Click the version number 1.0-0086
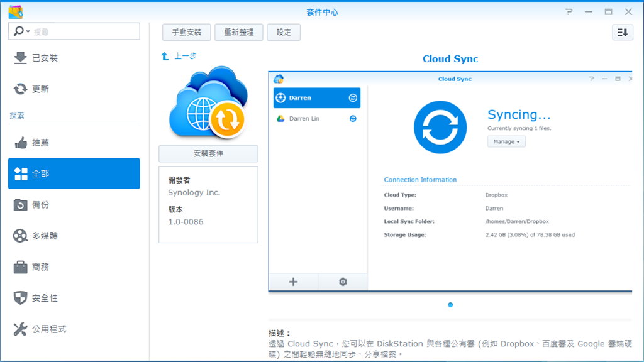 point(186,222)
